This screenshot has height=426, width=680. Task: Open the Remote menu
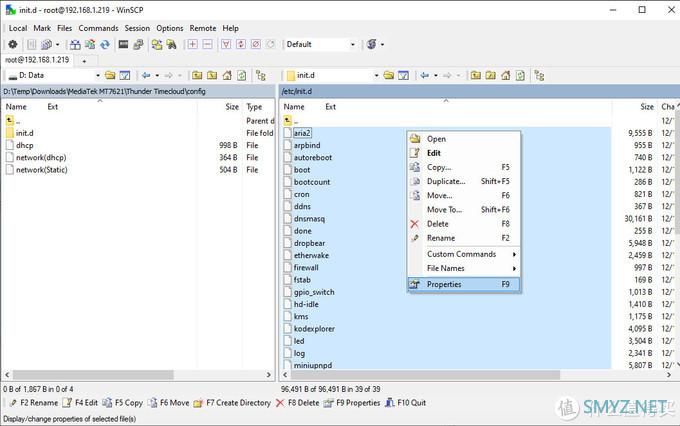point(203,28)
